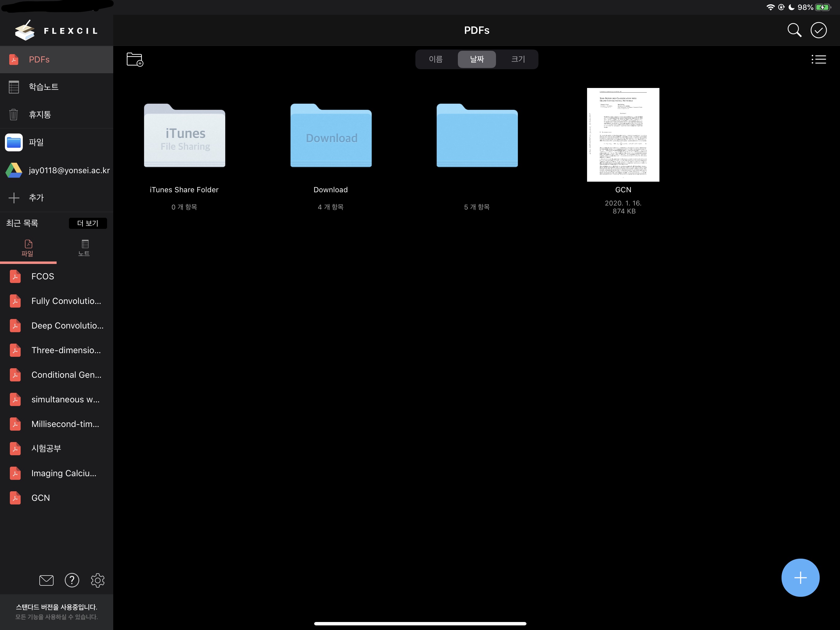Switch to list view icon
This screenshot has height=630, width=840.
[x=818, y=59]
